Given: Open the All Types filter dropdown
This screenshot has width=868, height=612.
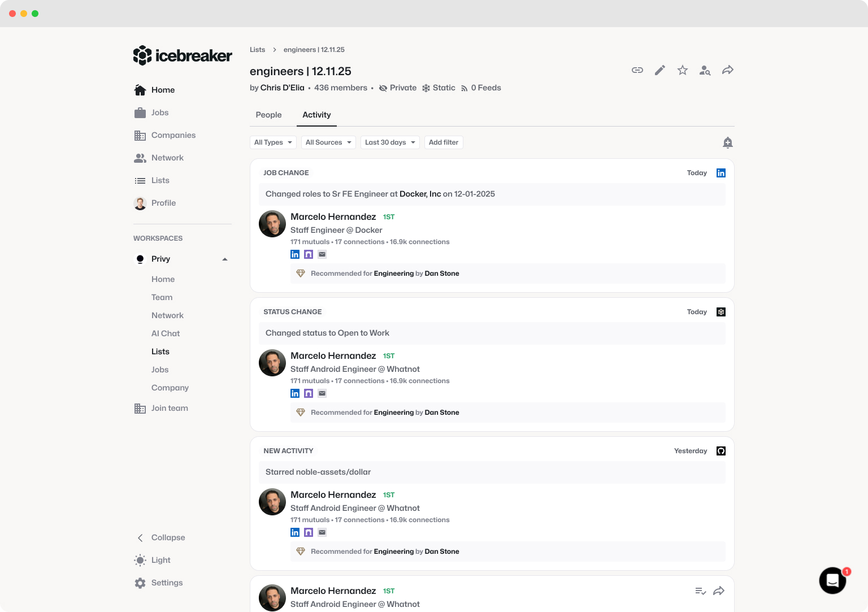Looking at the screenshot, I should pos(273,142).
